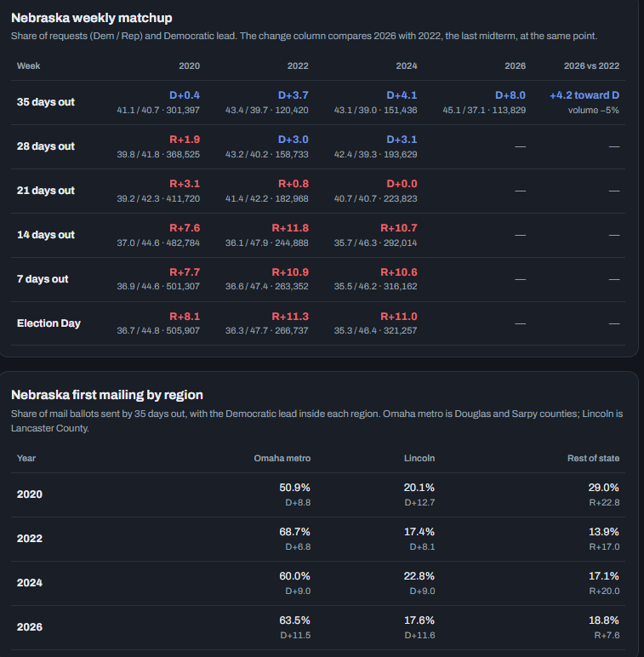Click the '22.8%' Lincoln share
This screenshot has width=644, height=657.
pyautogui.click(x=419, y=576)
